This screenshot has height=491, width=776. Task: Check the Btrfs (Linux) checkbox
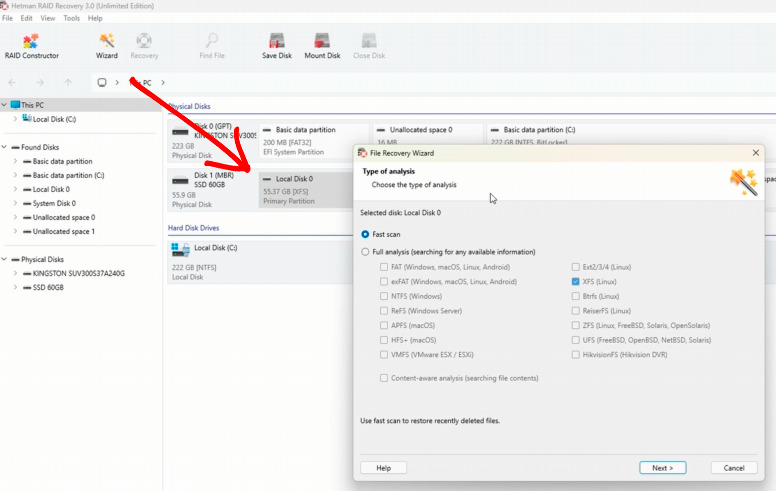[575, 296]
